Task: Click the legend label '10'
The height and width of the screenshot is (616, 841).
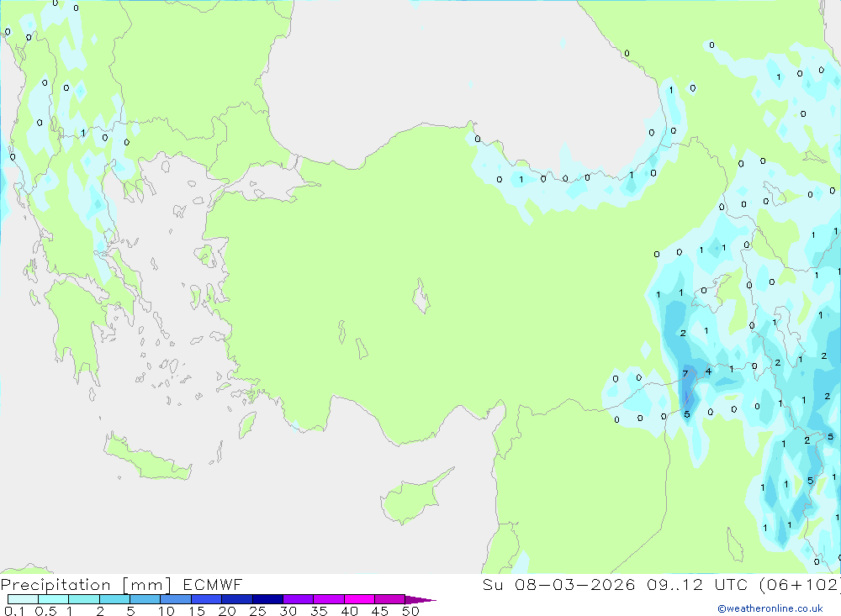Action: [x=166, y=611]
